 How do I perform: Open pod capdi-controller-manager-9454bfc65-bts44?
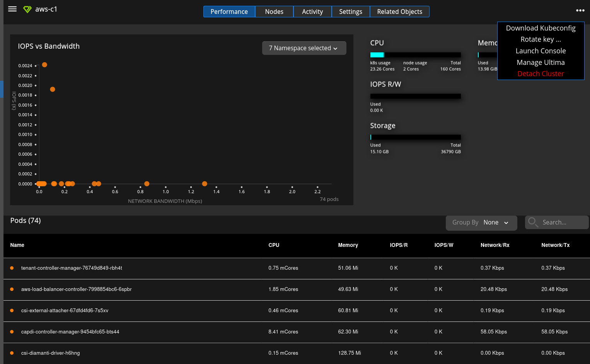point(70,332)
